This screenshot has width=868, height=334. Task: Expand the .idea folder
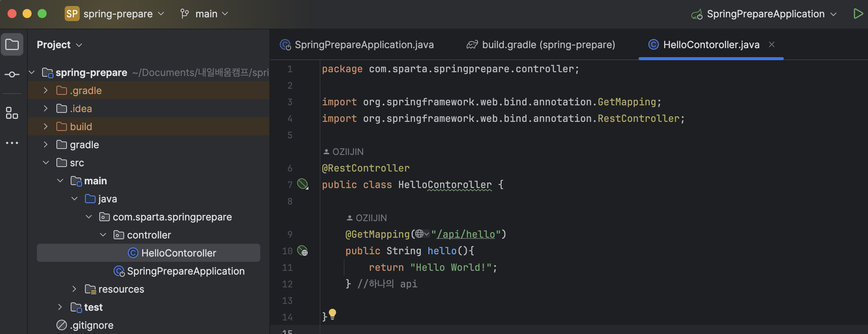tap(46, 108)
